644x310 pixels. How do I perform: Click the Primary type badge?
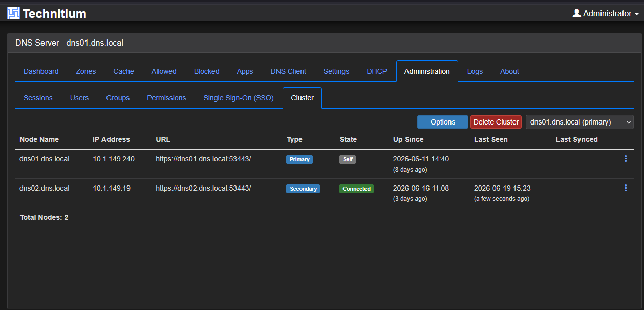pos(299,159)
